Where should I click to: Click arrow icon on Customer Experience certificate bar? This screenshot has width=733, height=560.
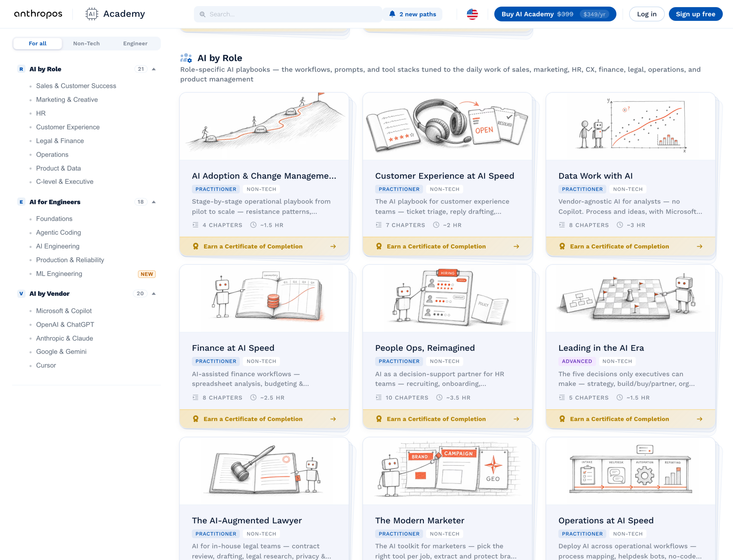(x=516, y=246)
